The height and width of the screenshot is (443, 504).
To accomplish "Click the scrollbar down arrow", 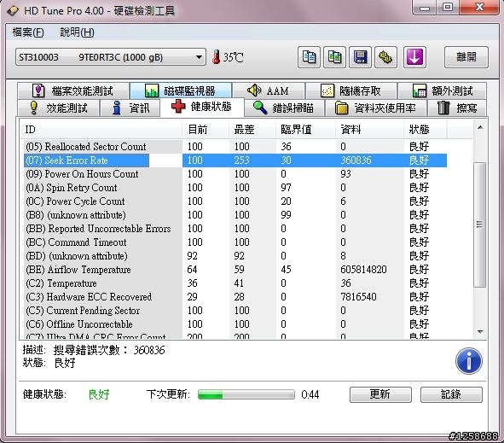I will pos(480,332).
